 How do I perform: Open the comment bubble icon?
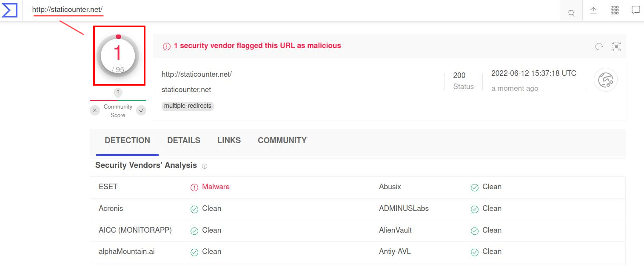[635, 10]
